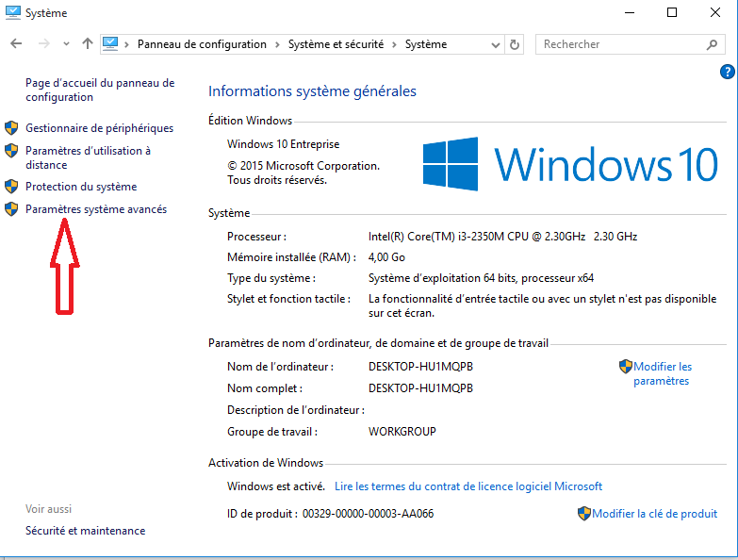Screen dimensions: 738x560
Task: Open help with blue question mark
Action: pos(728,72)
